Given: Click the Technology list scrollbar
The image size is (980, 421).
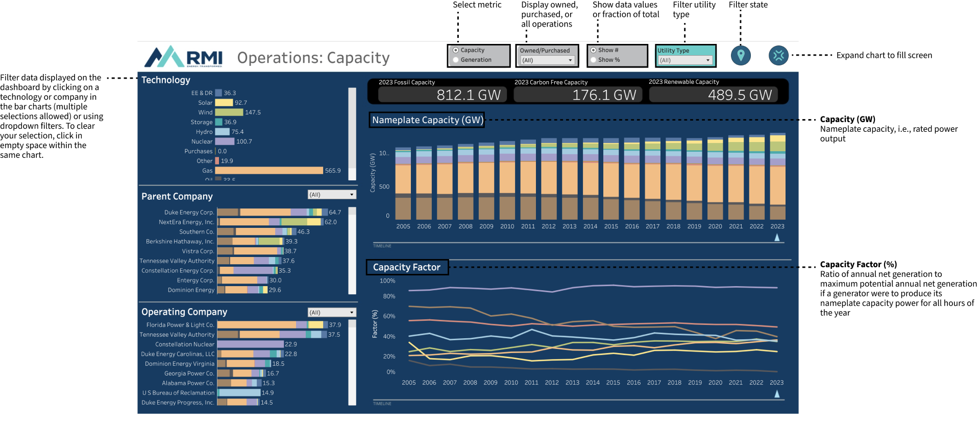Looking at the screenshot, I should tap(352, 134).
